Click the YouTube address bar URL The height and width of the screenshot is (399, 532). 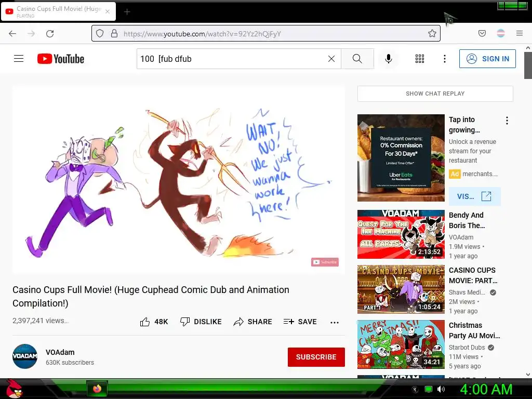[202, 34]
